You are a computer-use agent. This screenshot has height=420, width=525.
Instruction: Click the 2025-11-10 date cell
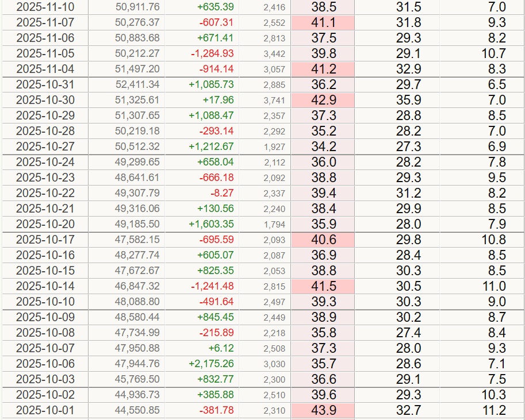[45, 7]
